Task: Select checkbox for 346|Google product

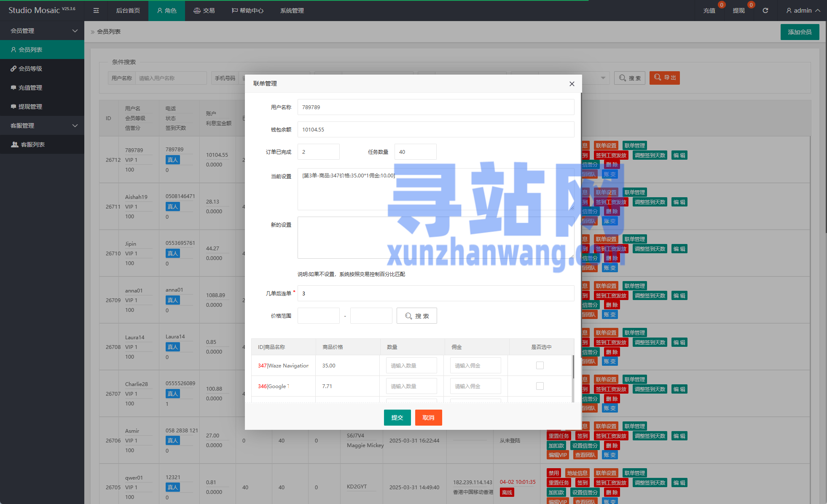Action: point(540,386)
